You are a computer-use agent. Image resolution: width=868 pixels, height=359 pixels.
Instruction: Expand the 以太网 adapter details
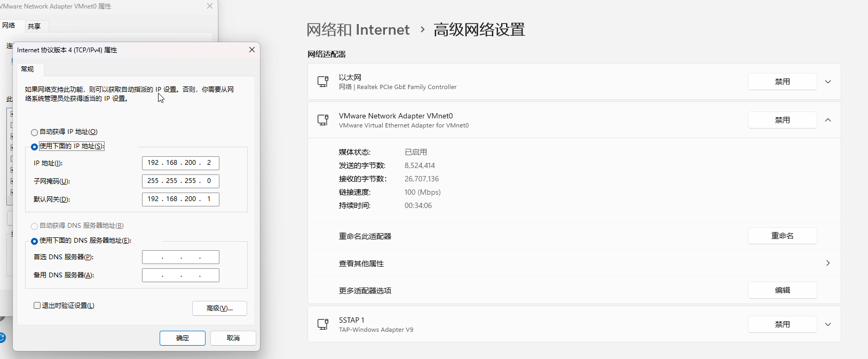click(828, 82)
